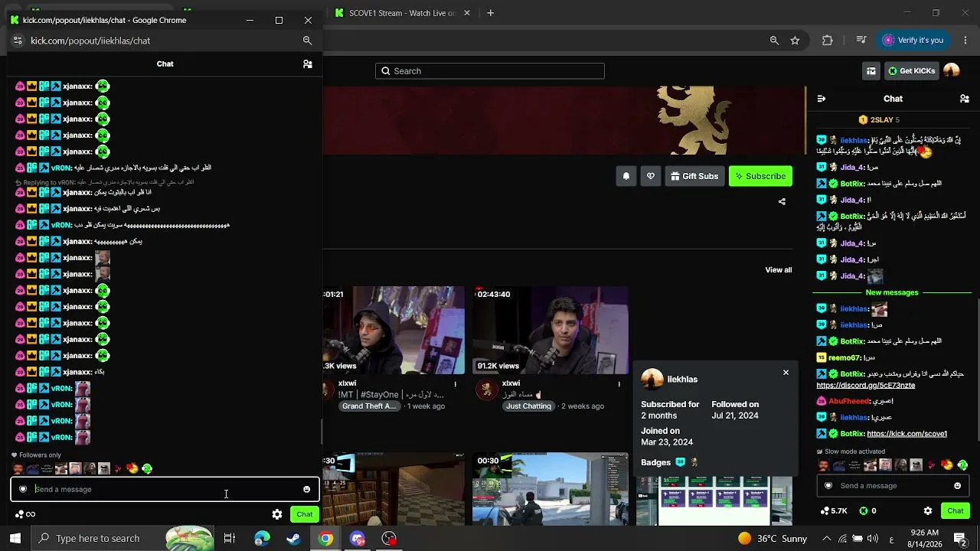Open emoji picker in popout chat input
This screenshot has height=551, width=980.
(x=306, y=490)
